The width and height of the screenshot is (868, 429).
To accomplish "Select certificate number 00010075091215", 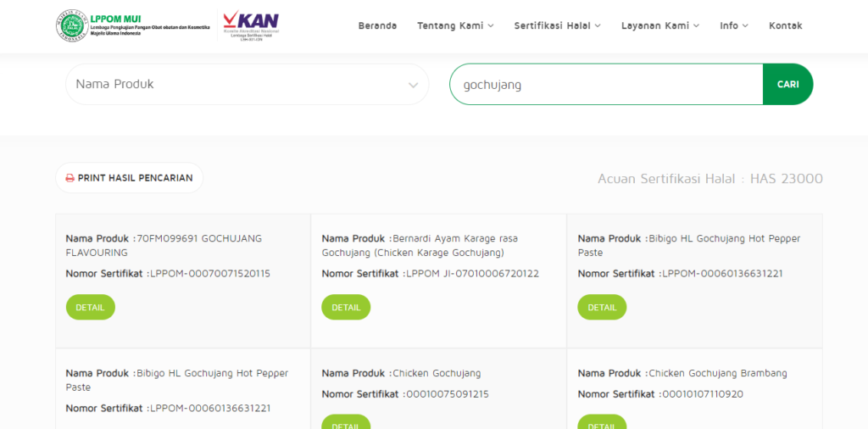I will (448, 395).
